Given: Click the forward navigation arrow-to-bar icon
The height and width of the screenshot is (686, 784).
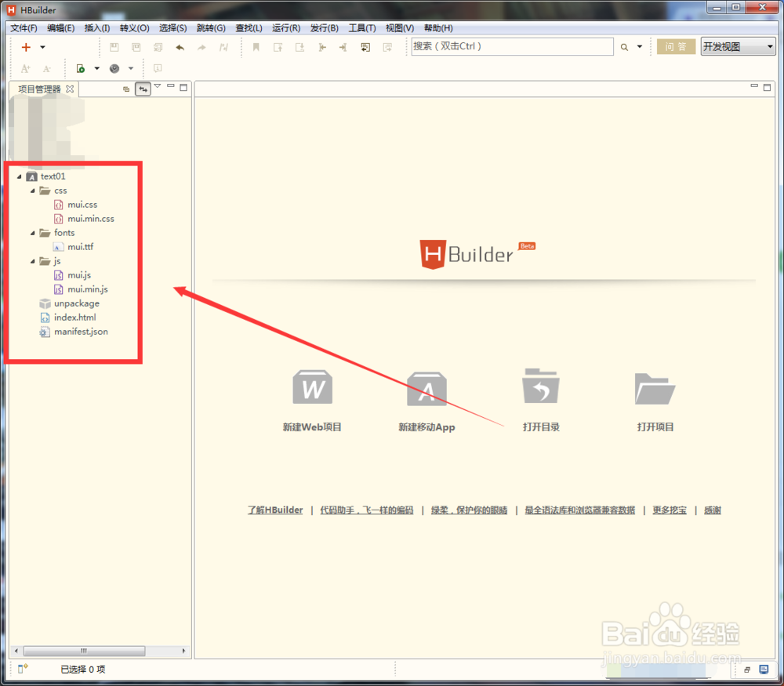Looking at the screenshot, I should [x=343, y=47].
